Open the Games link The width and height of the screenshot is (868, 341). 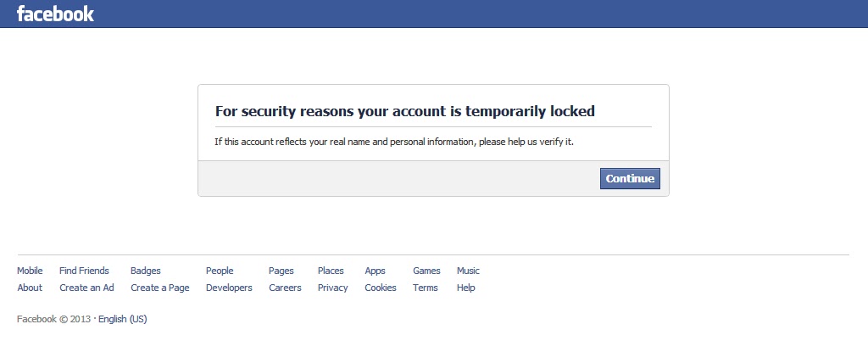coord(426,271)
